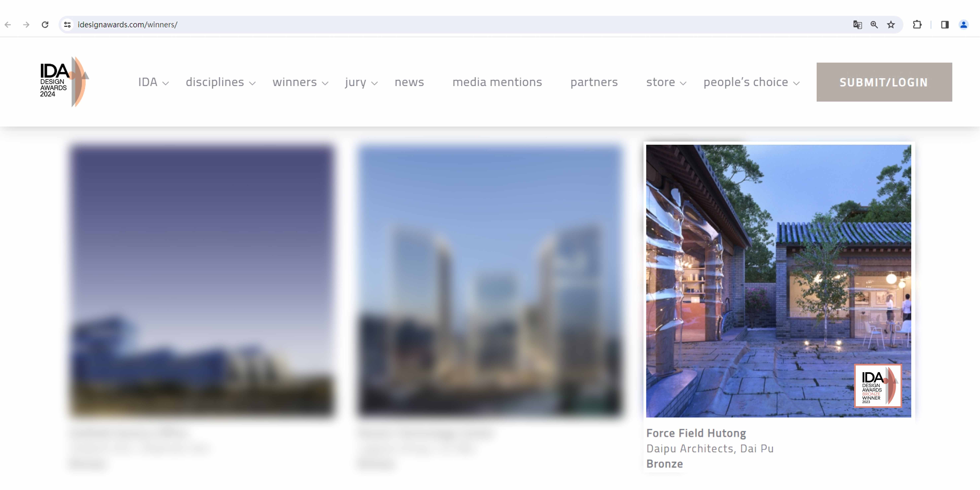
Task: Bookmark this page with the star icon
Action: tap(891, 25)
